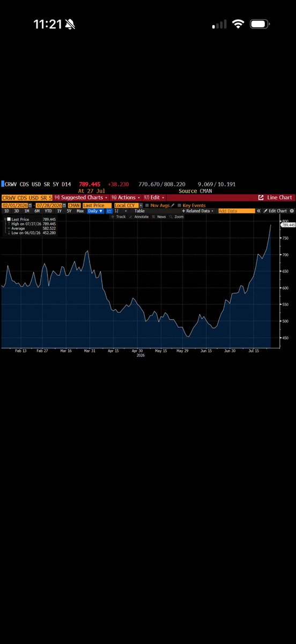Toggle the Last Price legend checkbox
Image resolution: width=296 pixels, height=644 pixels.
[x=9, y=219]
